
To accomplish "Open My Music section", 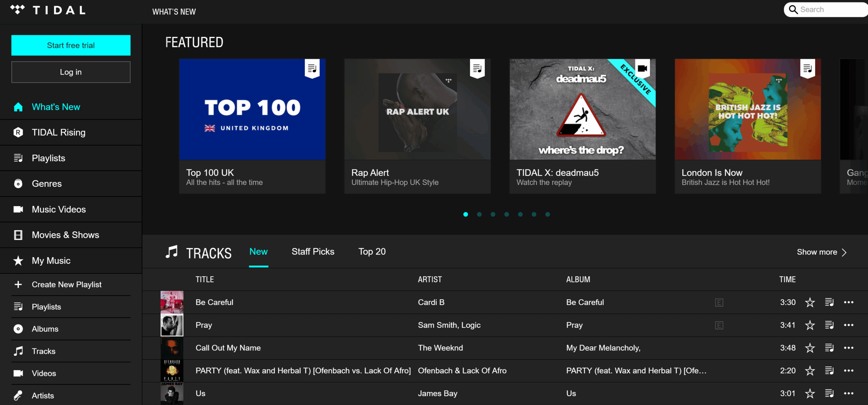I will (x=71, y=261).
